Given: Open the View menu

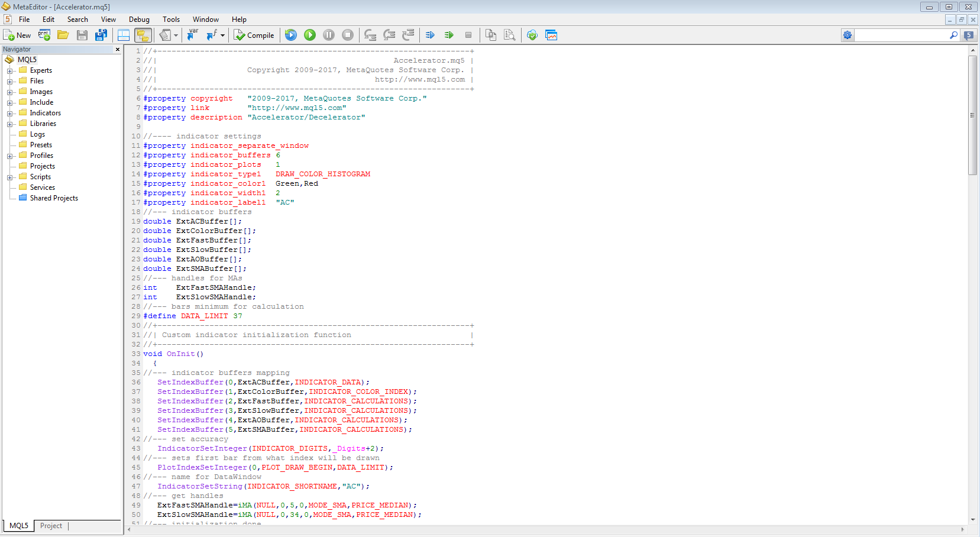Looking at the screenshot, I should pos(108,20).
